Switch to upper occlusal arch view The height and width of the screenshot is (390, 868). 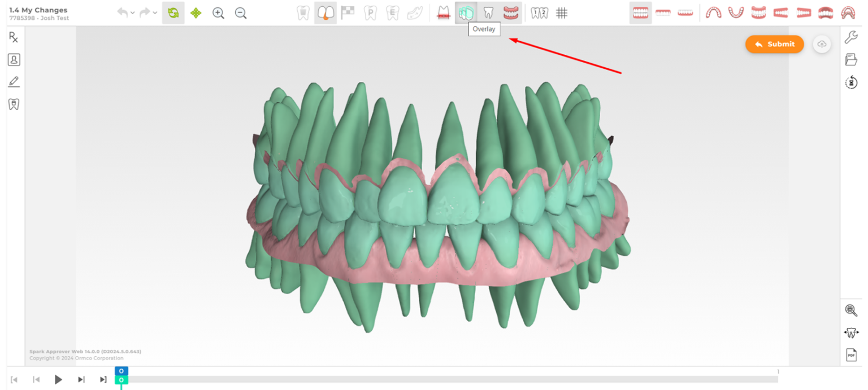point(714,12)
